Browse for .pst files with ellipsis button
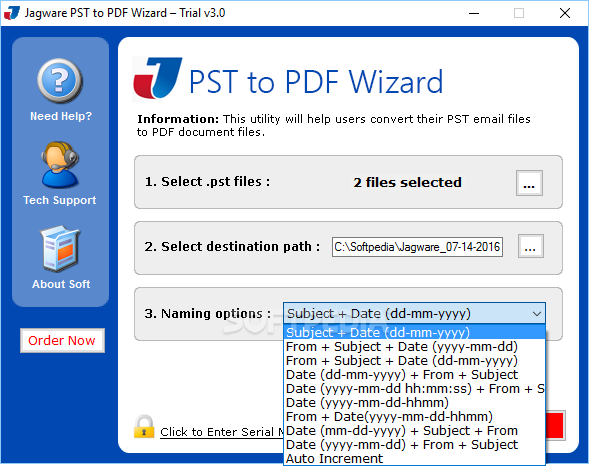The width and height of the screenshot is (589, 466). pos(529,183)
